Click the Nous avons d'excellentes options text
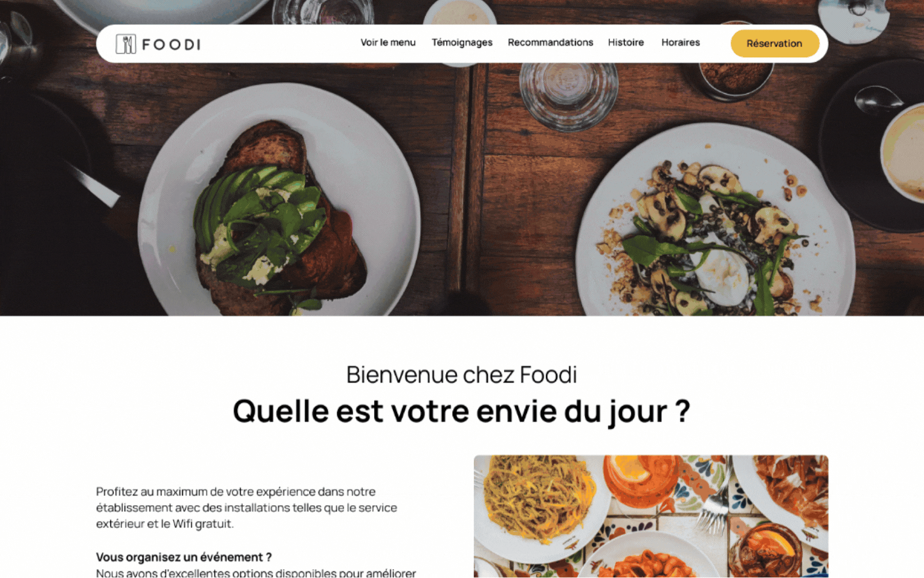Screen dimensions: 924x578 [256, 573]
